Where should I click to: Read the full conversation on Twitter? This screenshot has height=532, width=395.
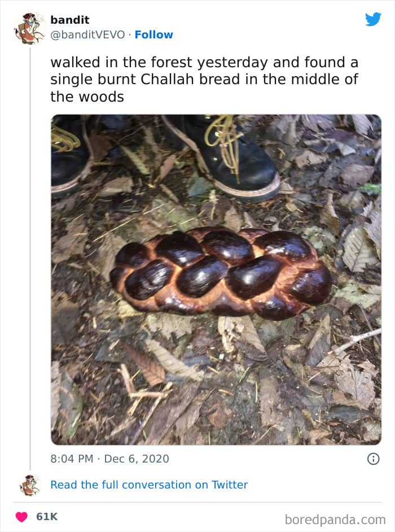[149, 485]
